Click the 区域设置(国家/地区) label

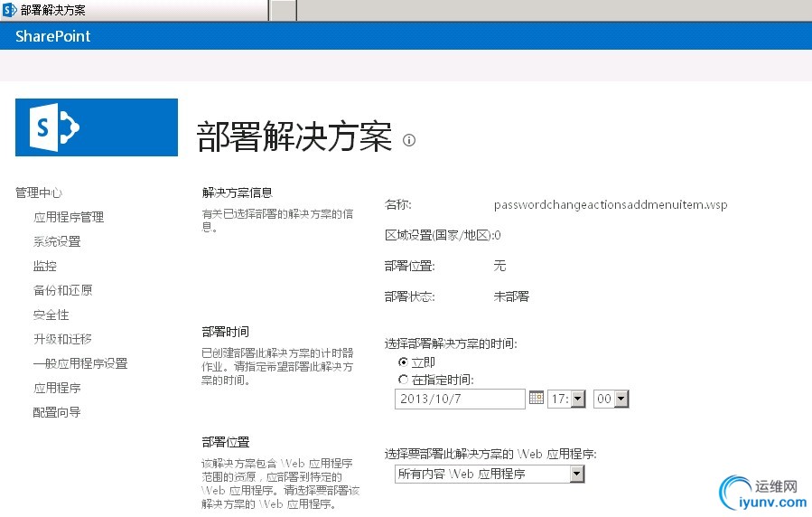click(439, 235)
